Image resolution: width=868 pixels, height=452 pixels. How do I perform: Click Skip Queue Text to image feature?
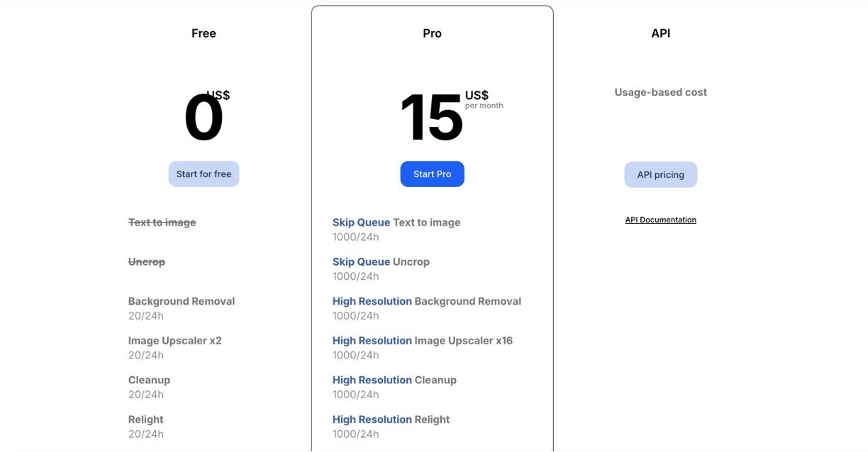tap(396, 222)
